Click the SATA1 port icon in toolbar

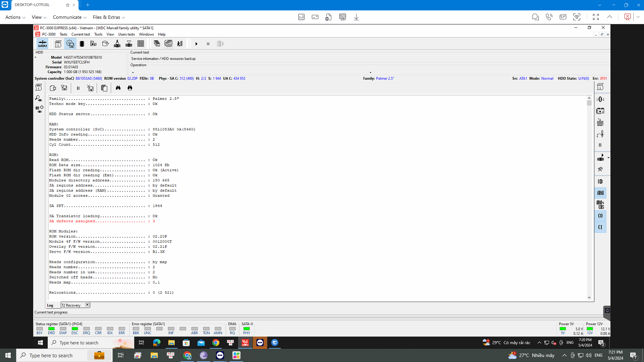43,44
